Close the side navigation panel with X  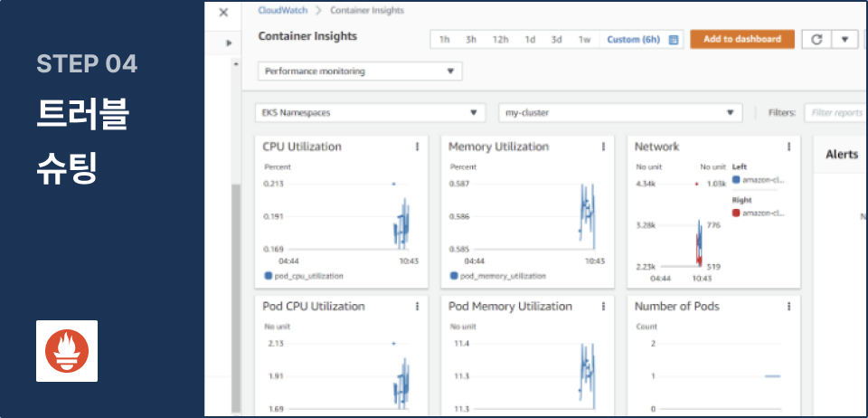click(x=223, y=12)
